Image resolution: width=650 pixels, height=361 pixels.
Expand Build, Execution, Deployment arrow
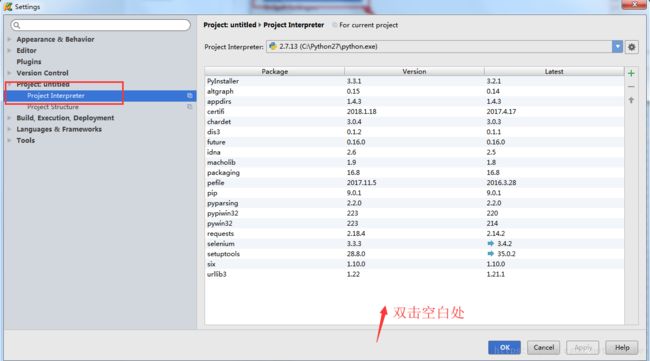(9, 118)
